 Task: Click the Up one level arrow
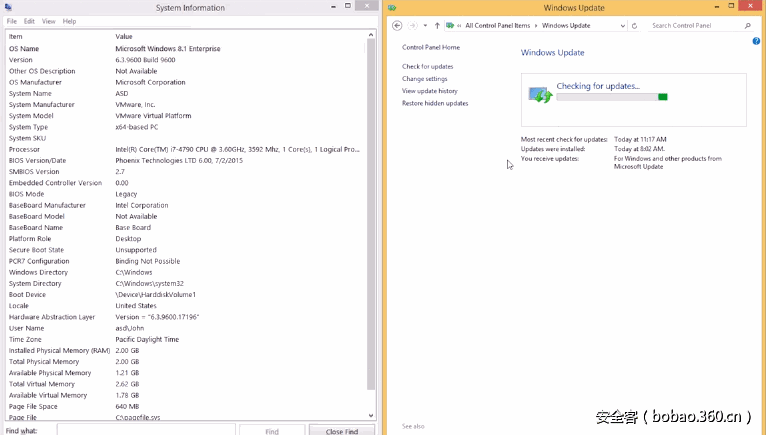(437, 25)
